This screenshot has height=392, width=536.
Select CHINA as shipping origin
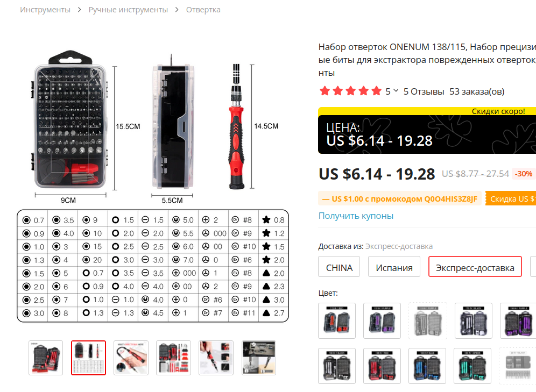pyautogui.click(x=339, y=267)
